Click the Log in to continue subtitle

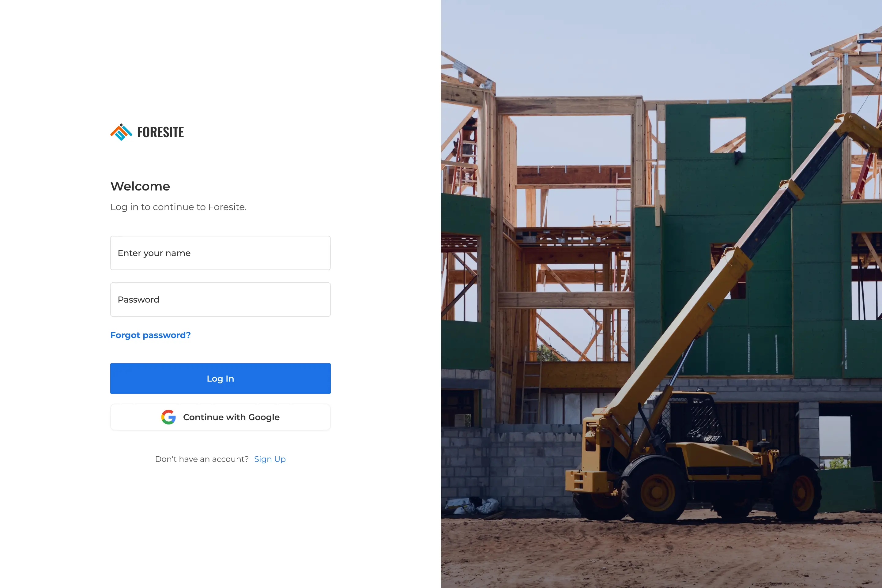[x=179, y=207]
